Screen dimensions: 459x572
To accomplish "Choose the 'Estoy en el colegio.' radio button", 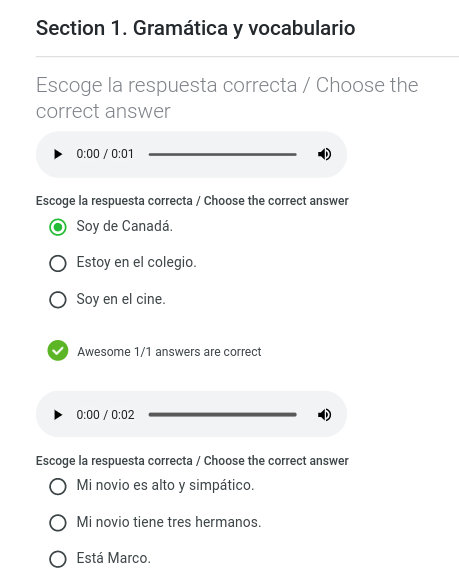I will (58, 263).
